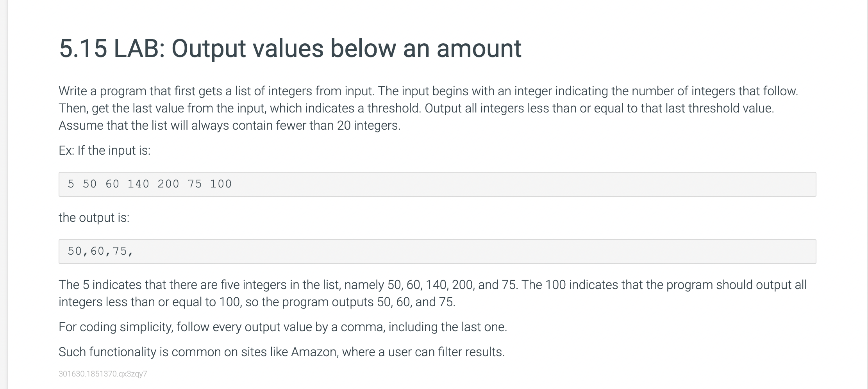The height and width of the screenshot is (389, 868).
Task: Click the "For coding simplicity" sentence
Action: tap(283, 327)
